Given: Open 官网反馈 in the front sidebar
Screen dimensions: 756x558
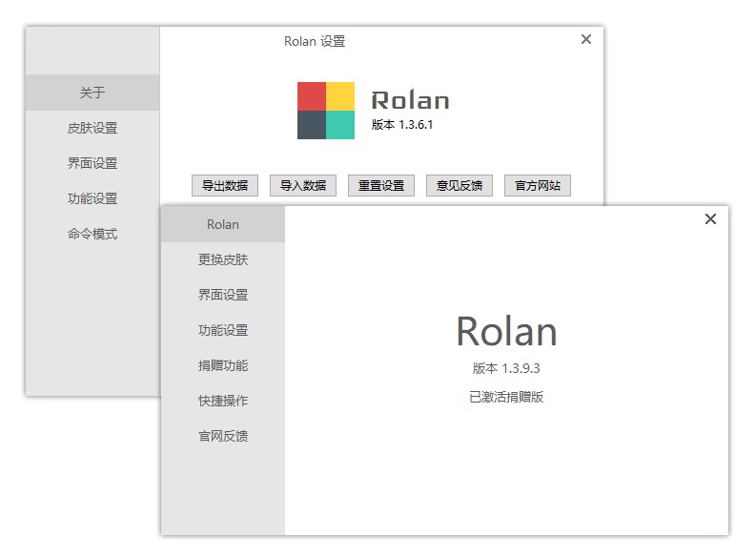Looking at the screenshot, I should click(x=223, y=436).
